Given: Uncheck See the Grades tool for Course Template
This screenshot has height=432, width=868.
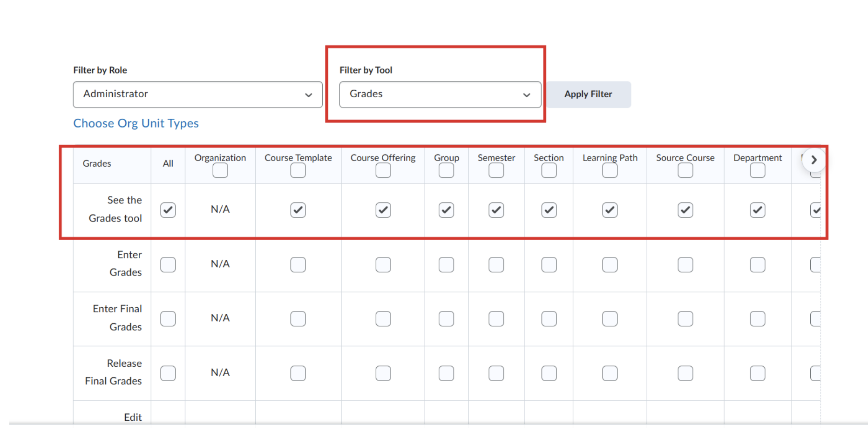Looking at the screenshot, I should (x=298, y=210).
